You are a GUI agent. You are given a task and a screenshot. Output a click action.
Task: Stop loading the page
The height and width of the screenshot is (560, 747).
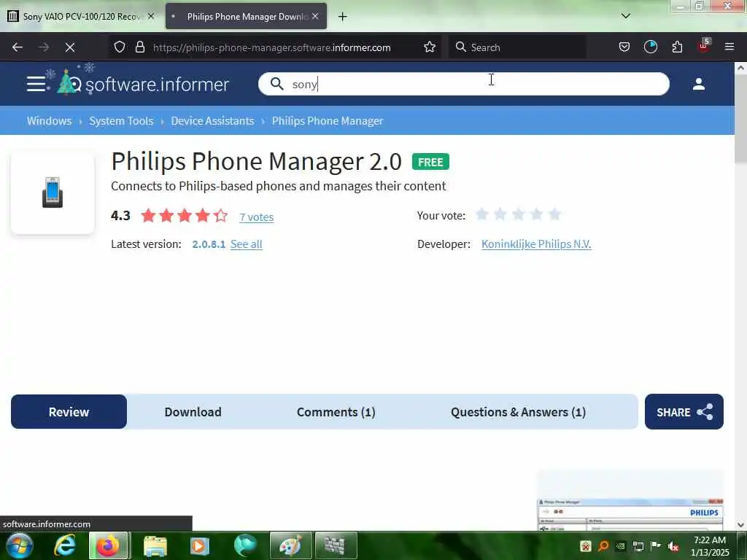pyautogui.click(x=69, y=47)
